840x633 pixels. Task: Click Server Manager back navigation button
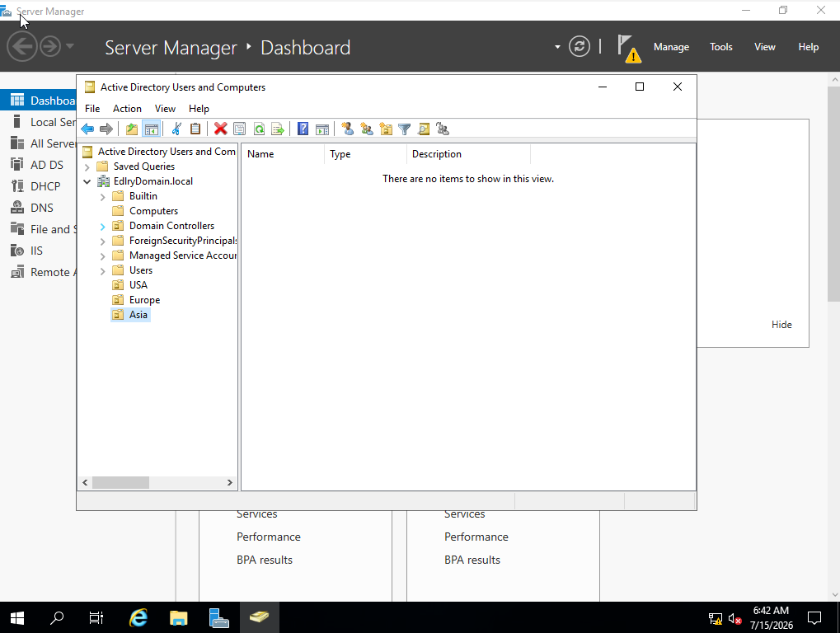click(x=21, y=47)
